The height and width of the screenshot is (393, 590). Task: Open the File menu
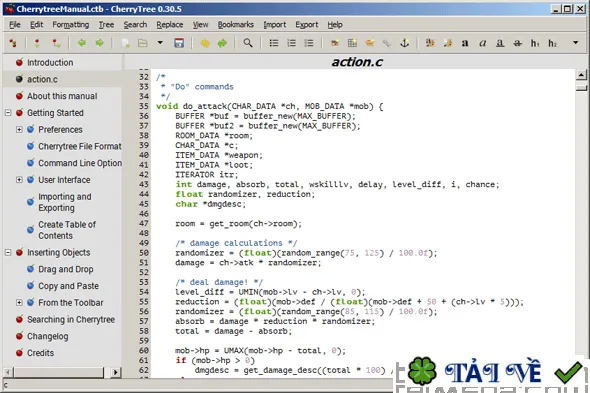15,25
